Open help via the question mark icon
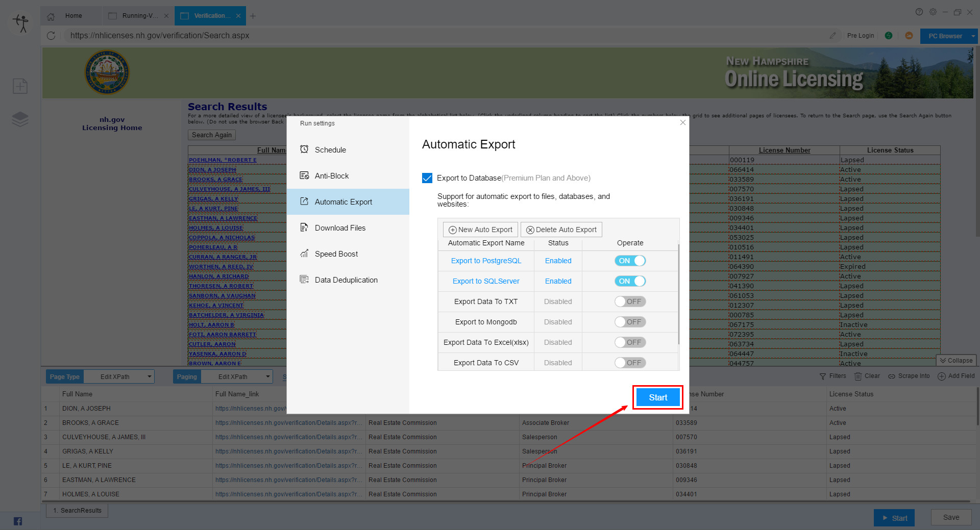 [x=919, y=12]
